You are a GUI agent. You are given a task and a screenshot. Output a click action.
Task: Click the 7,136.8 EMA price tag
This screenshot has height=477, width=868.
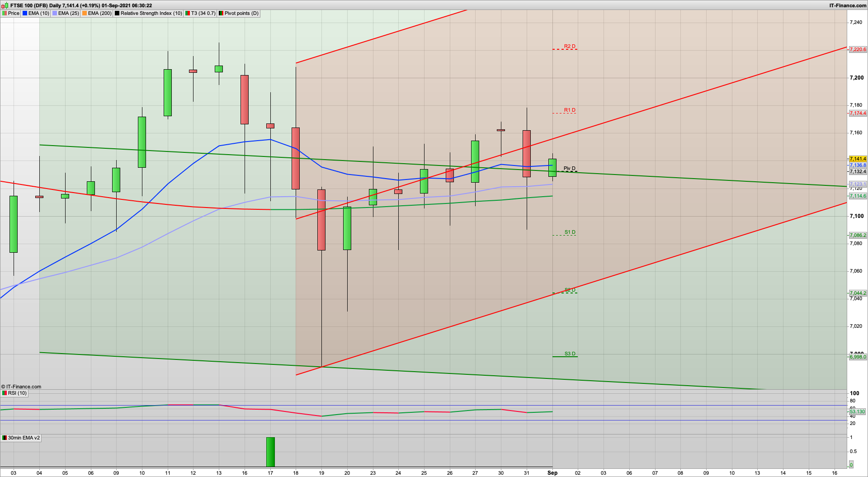point(858,165)
